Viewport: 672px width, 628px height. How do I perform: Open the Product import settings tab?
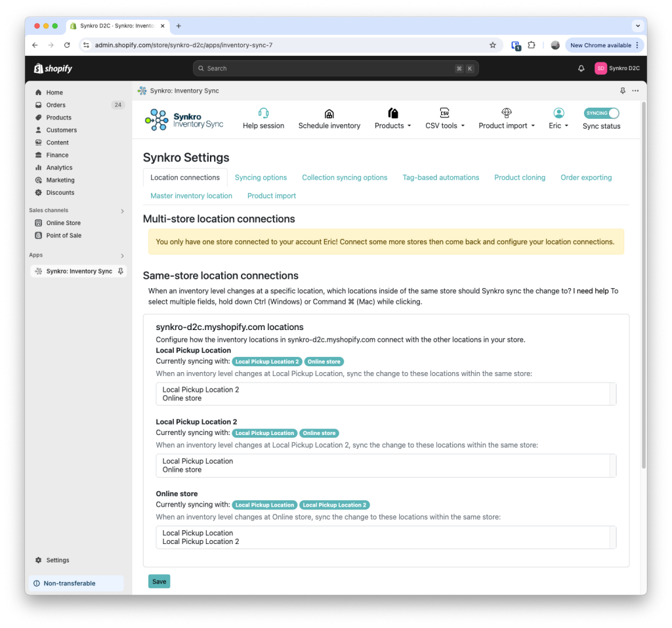click(271, 196)
